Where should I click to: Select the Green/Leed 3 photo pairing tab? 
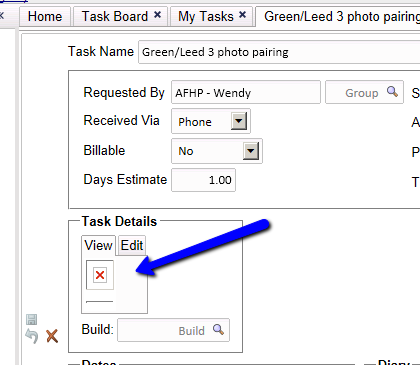(338, 16)
